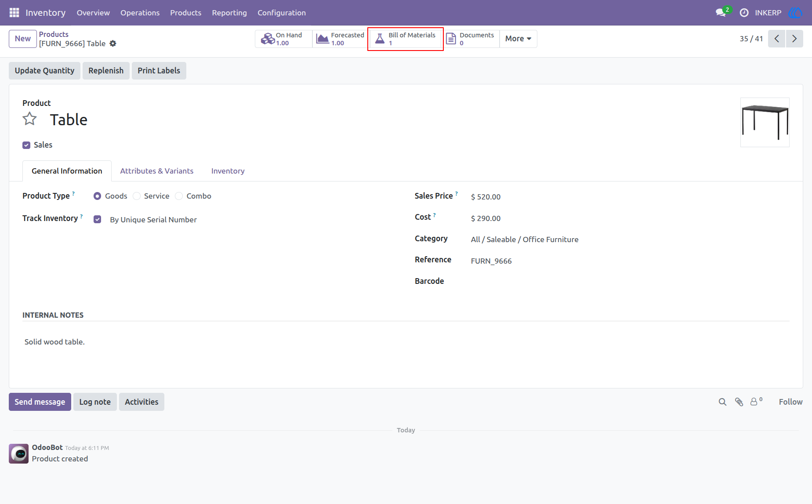
Task: Open the Category field dropdown
Action: 525,239
